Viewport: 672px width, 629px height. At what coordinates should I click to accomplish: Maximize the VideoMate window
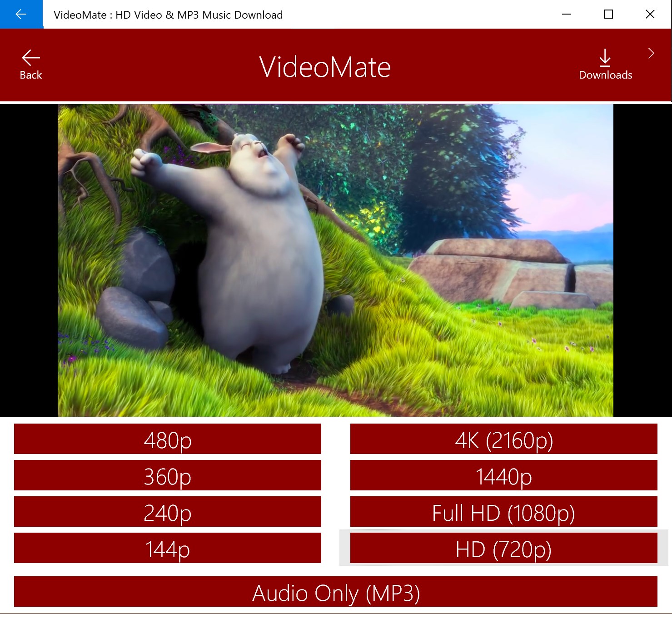tap(608, 14)
